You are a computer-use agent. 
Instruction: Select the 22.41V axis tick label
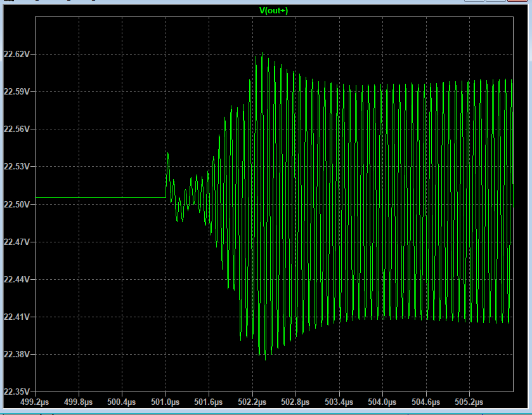[16, 317]
